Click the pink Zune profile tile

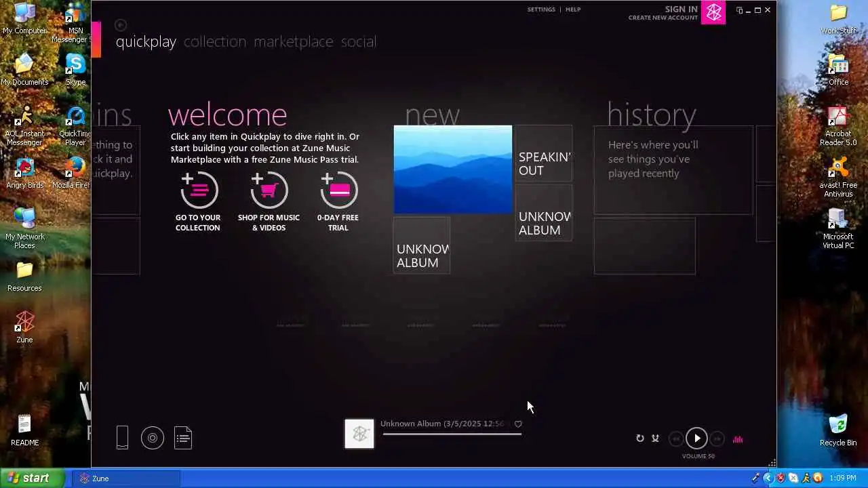click(713, 12)
